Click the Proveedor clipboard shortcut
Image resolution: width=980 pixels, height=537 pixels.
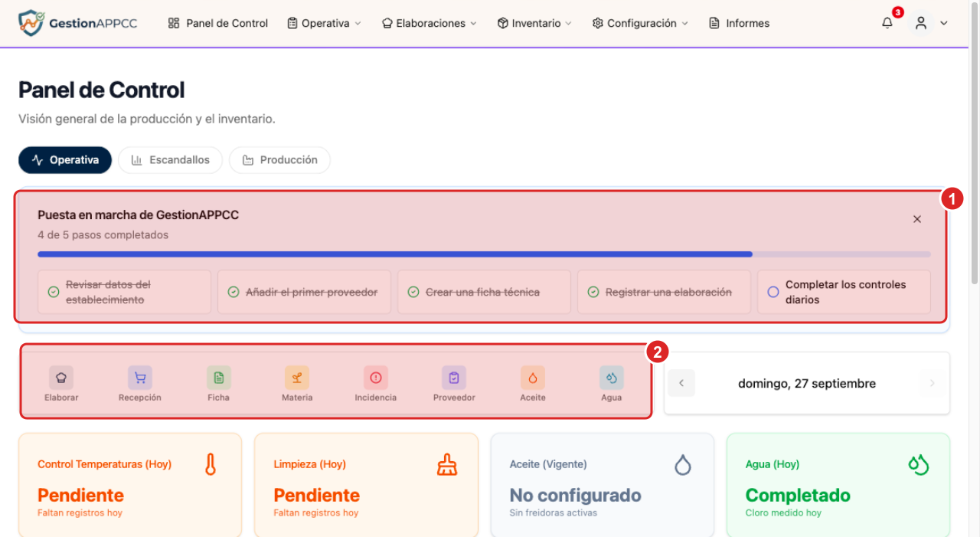coord(454,378)
